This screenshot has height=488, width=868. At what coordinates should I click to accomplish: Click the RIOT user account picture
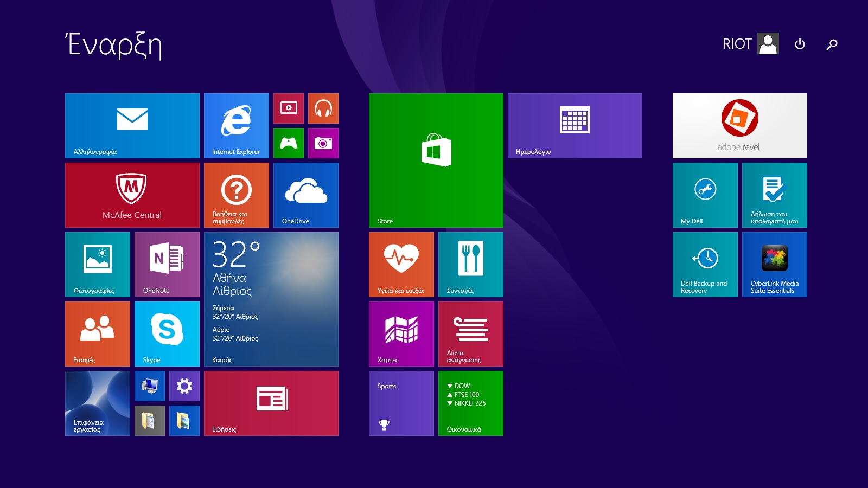click(x=768, y=43)
